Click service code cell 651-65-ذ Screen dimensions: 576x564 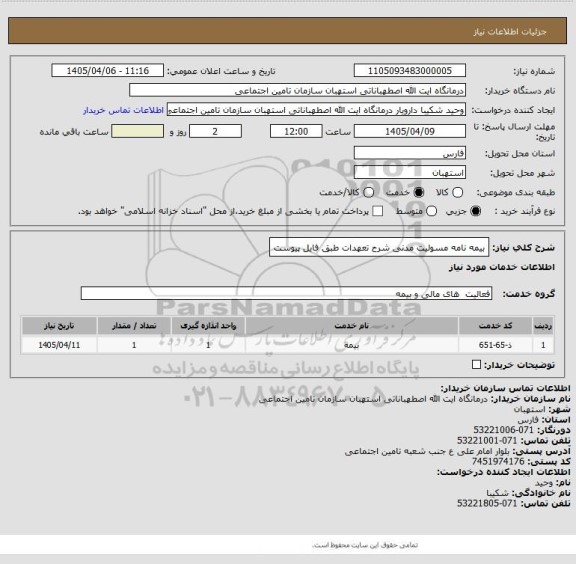coord(495,345)
